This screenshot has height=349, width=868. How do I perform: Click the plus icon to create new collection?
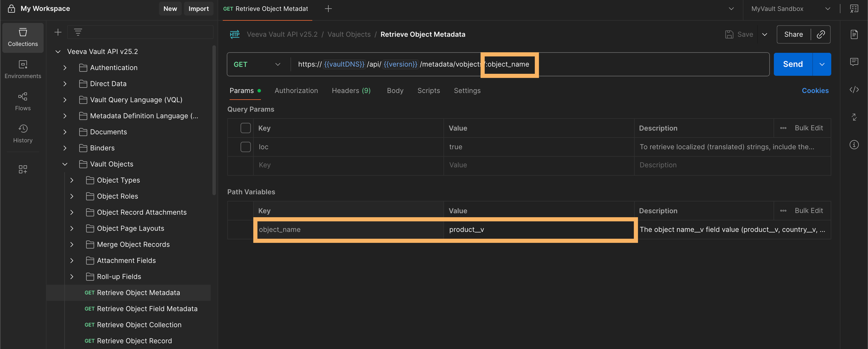[58, 32]
